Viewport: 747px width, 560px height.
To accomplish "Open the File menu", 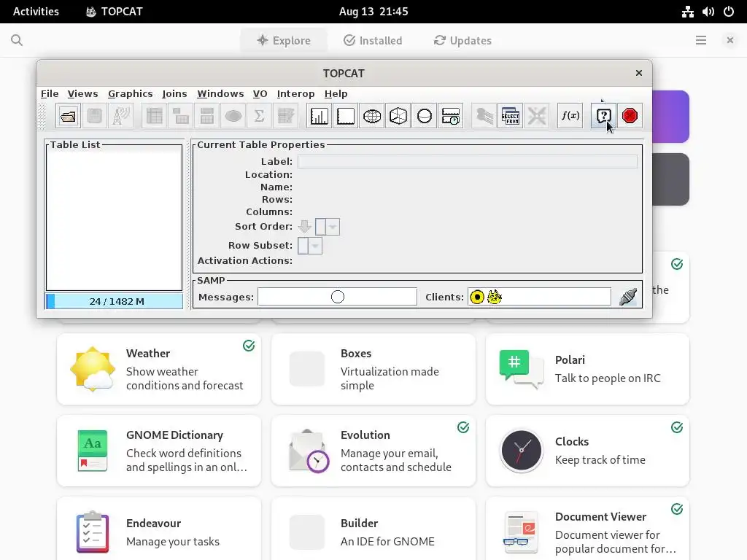I will (50, 94).
